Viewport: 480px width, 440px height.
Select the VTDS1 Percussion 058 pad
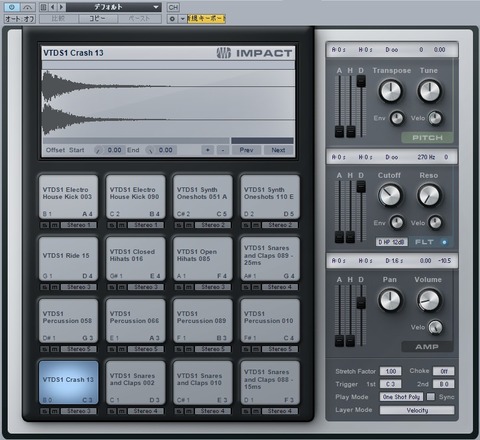tap(68, 320)
